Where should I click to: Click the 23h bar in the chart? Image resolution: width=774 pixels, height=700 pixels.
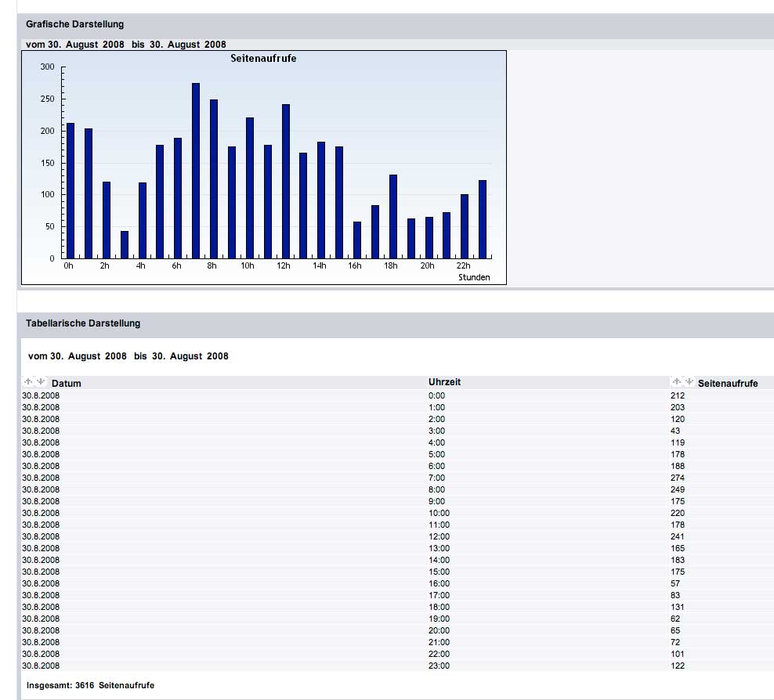click(x=483, y=219)
